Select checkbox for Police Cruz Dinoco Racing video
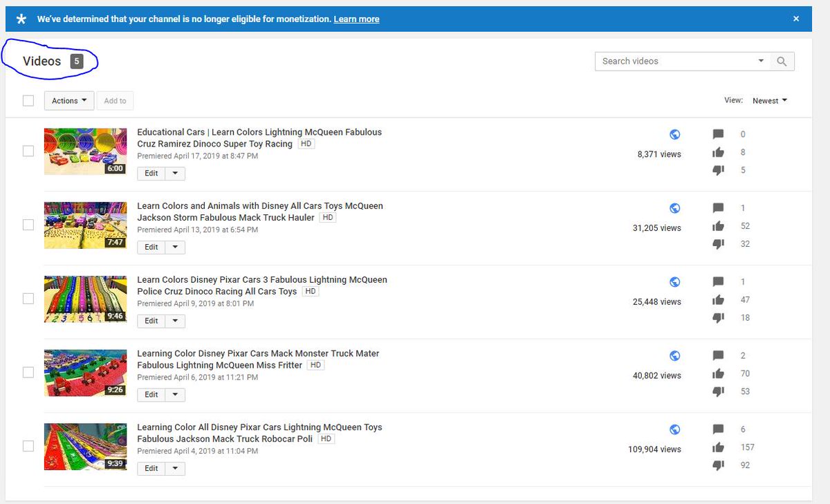This screenshot has height=504, width=830. coord(28,299)
